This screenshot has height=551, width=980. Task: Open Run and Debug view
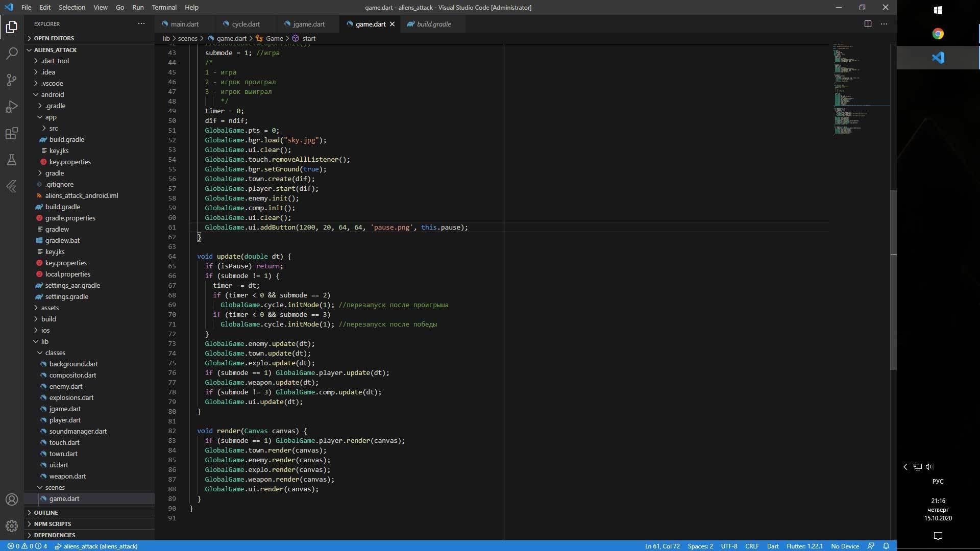click(x=12, y=107)
